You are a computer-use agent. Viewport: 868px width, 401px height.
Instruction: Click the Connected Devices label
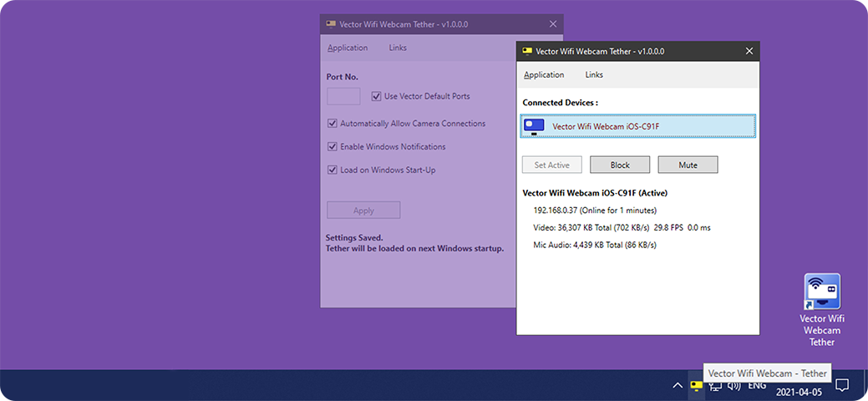pos(560,103)
